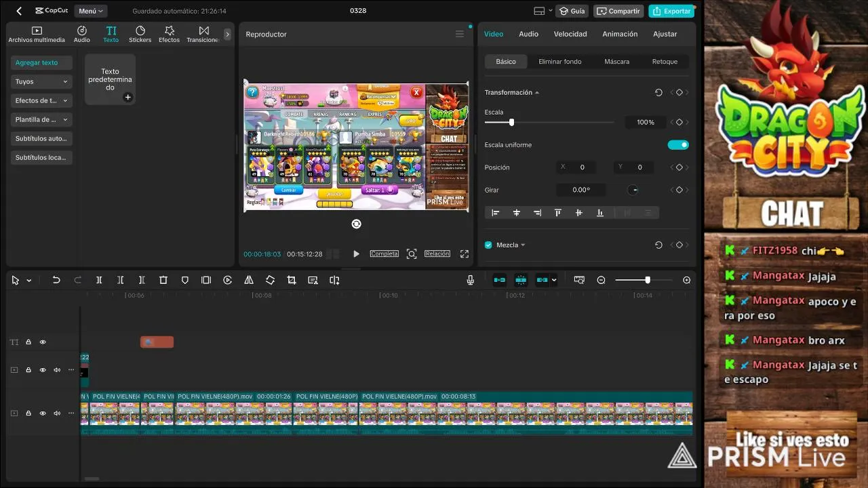This screenshot has height=488, width=868.
Task: Hide the text track with eye icon
Action: [43, 342]
